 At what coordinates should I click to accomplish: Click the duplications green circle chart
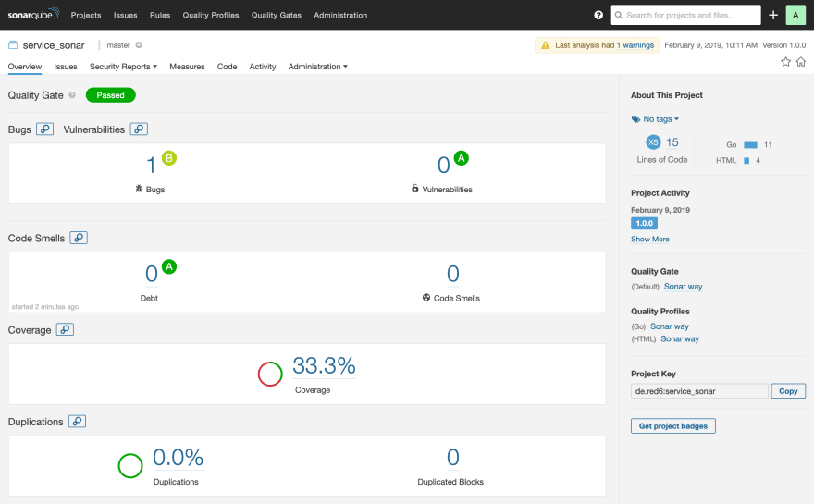pos(130,465)
